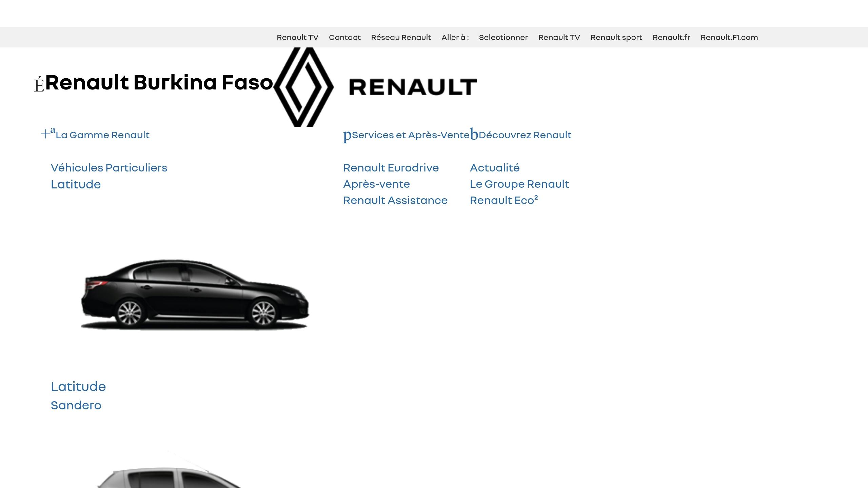
Task: Open Renault Assistance
Action: 395,200
